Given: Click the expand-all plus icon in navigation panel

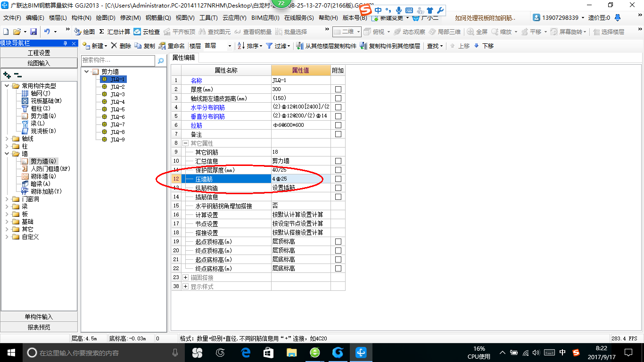Looking at the screenshot, I should pos(7,75).
